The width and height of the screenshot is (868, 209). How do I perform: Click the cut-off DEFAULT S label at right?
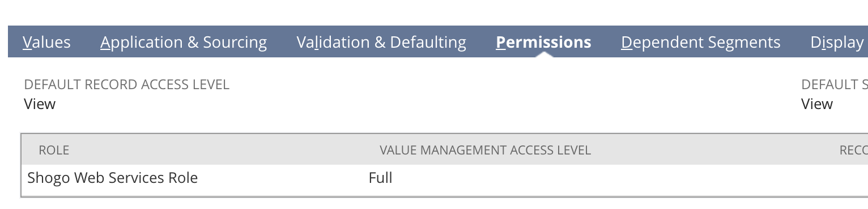coord(834,85)
